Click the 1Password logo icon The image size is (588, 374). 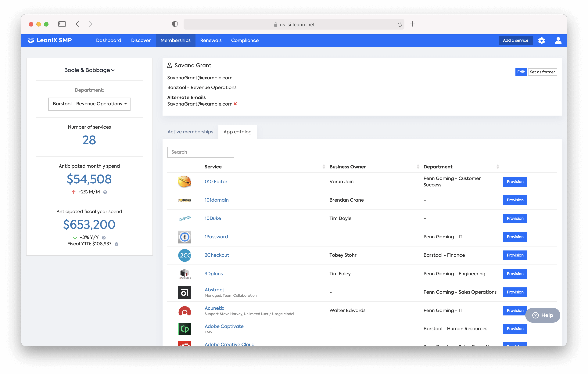[184, 237]
